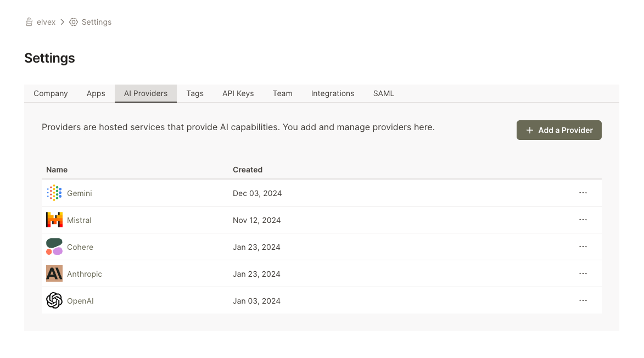This screenshot has width=644, height=358.
Task: Show the actions menu for Anthropic
Action: pos(583,274)
